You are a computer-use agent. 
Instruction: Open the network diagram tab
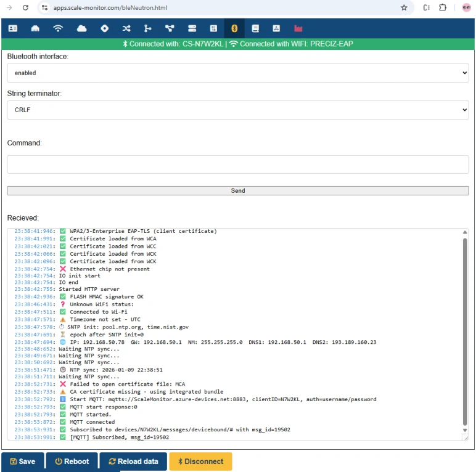pos(170,28)
